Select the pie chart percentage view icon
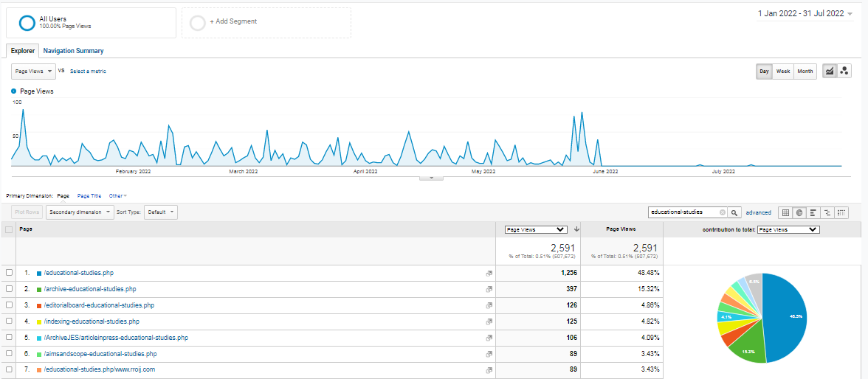Screen dimensions: 868x379 click(x=799, y=212)
